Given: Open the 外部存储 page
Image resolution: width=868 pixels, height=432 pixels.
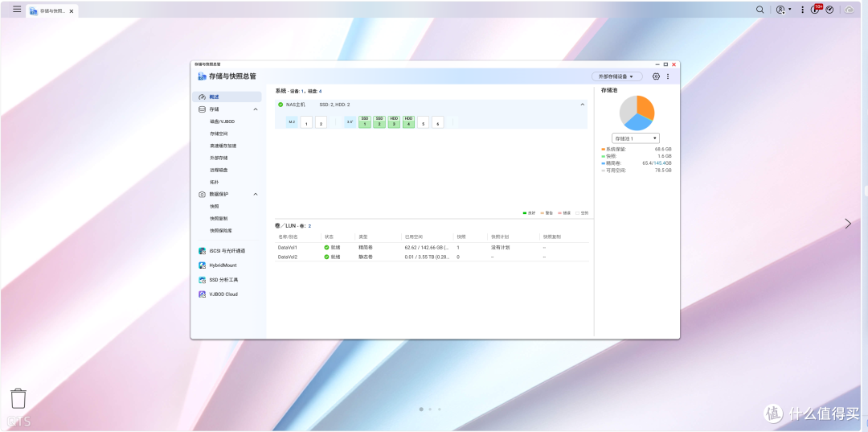Looking at the screenshot, I should (219, 158).
